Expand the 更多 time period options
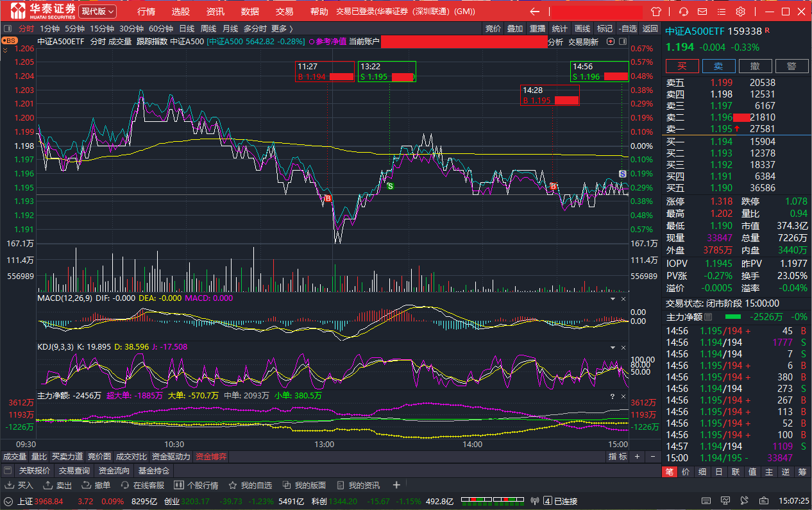 (x=282, y=28)
